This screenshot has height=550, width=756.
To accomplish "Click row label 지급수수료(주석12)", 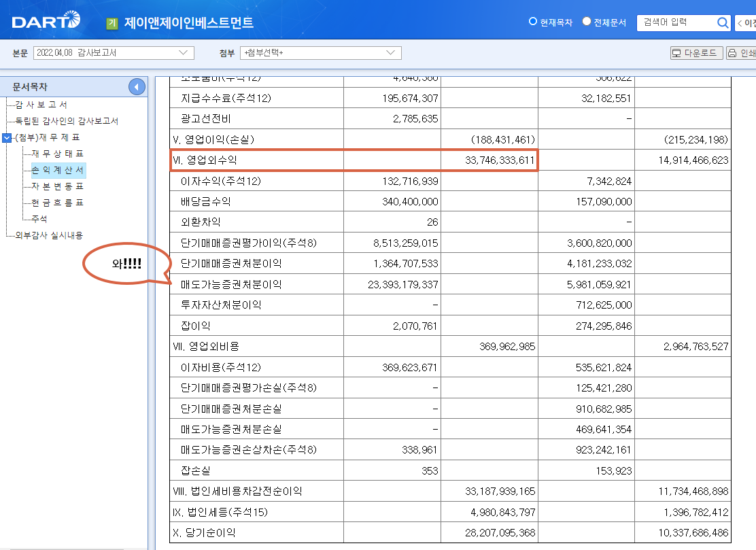I will click(226, 99).
